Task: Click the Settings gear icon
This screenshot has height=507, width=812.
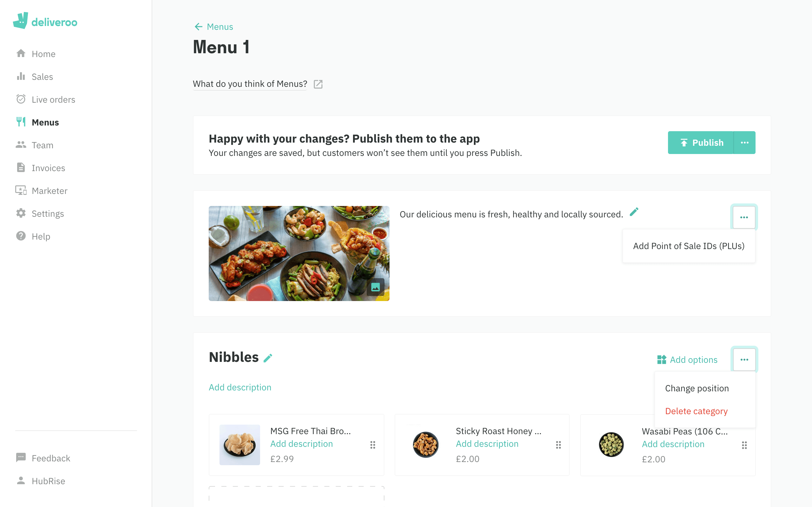Action: (21, 213)
